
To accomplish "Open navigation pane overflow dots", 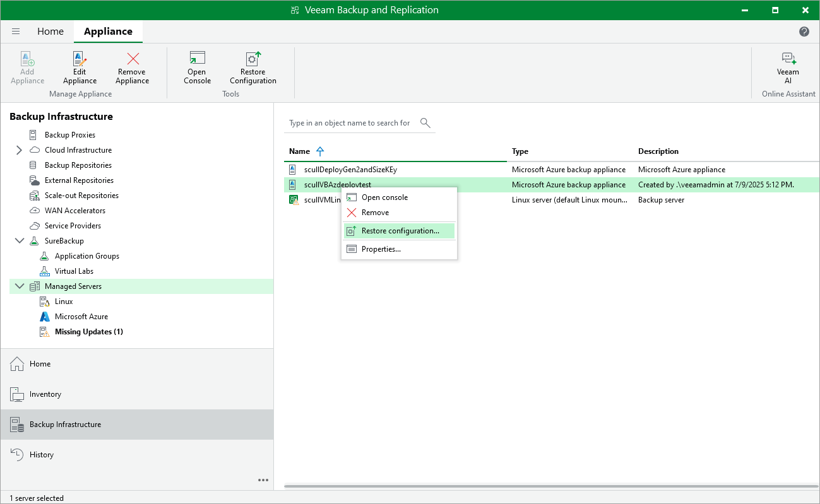I will click(x=263, y=480).
